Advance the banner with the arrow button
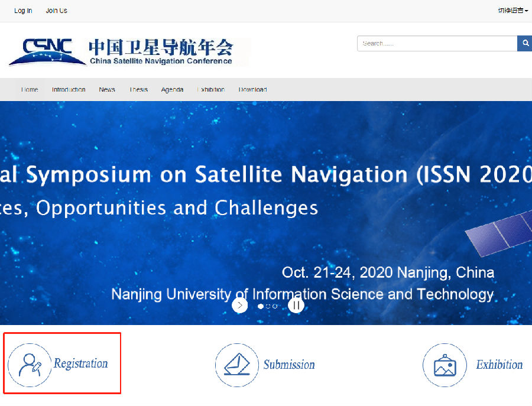This screenshot has width=532, height=406. point(239,306)
